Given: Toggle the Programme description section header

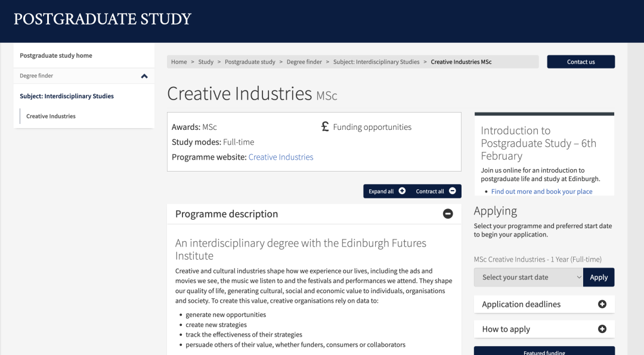Looking at the screenshot, I should pyautogui.click(x=227, y=214).
